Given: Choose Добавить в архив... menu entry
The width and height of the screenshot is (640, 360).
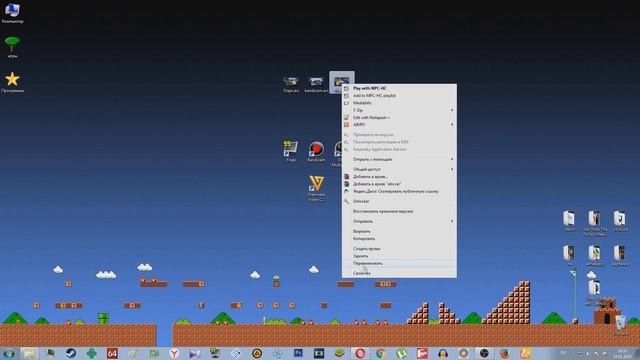Looking at the screenshot, I should coord(399,177).
